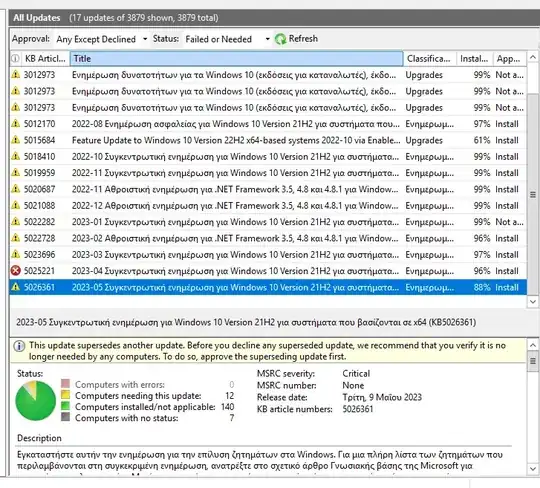540x488 pixels.
Task: Click KB article numbers value 5026361
Action: click(357, 409)
